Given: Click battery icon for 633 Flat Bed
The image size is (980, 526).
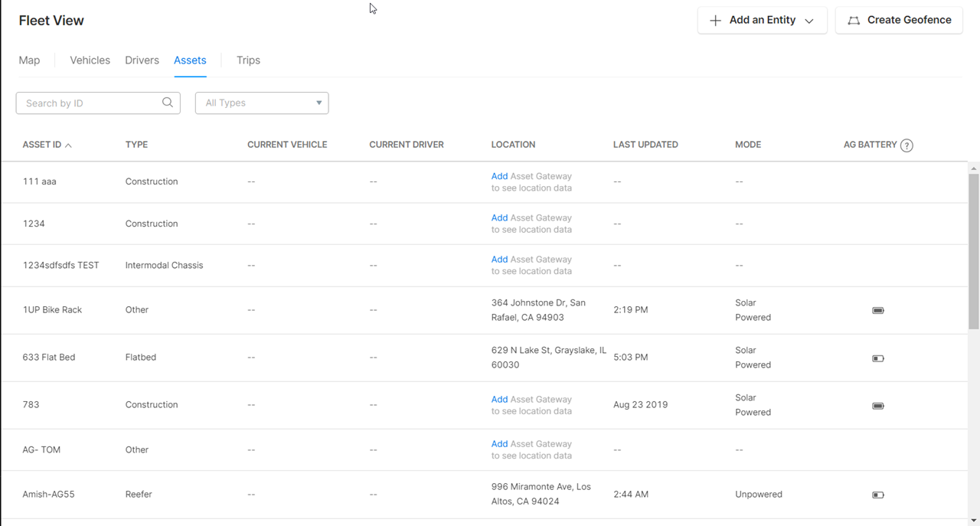Looking at the screenshot, I should coord(878,358).
